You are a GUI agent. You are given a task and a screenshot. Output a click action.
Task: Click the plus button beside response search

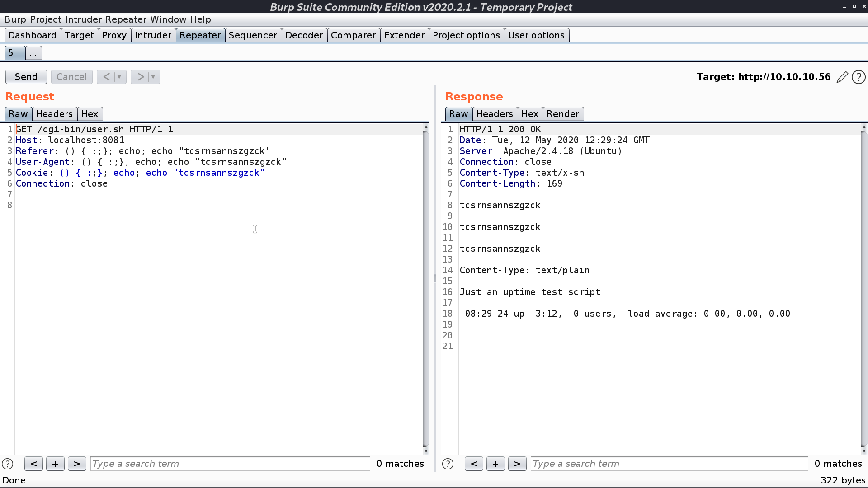point(495,464)
